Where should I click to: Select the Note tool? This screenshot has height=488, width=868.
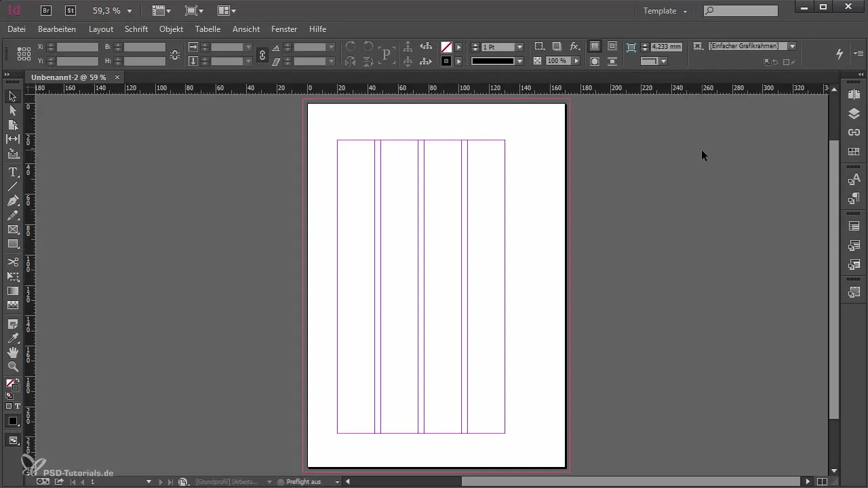(x=13, y=324)
